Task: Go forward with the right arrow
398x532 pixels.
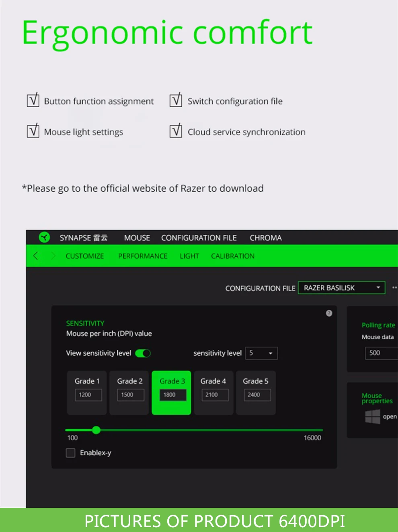Action: (53, 256)
